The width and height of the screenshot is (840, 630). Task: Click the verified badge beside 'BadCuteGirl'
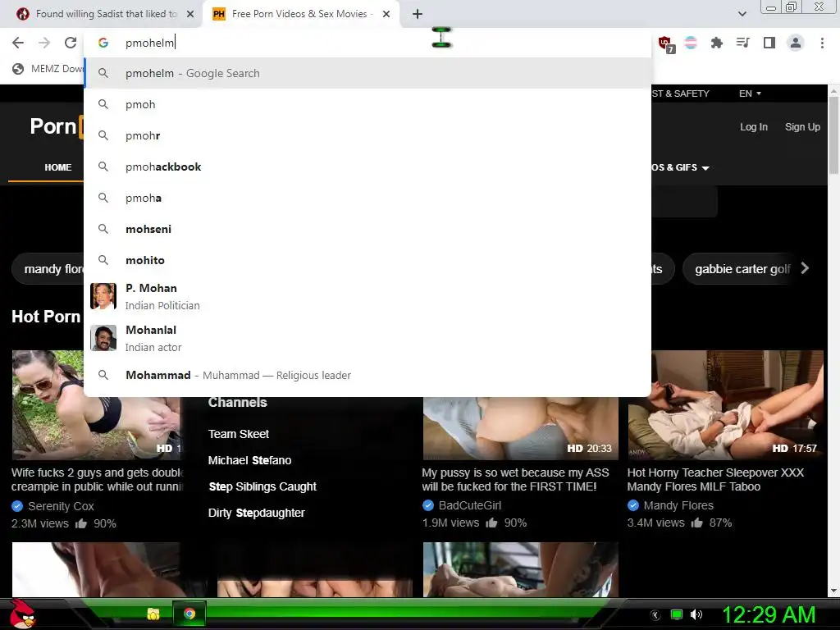tap(428, 505)
